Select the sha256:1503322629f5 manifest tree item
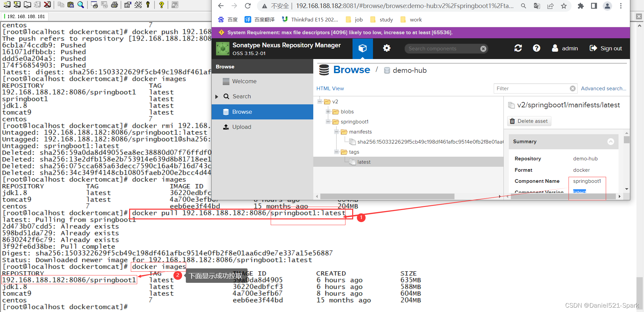Image resolution: width=644 pixels, height=312 pixels. pyautogui.click(x=426, y=142)
